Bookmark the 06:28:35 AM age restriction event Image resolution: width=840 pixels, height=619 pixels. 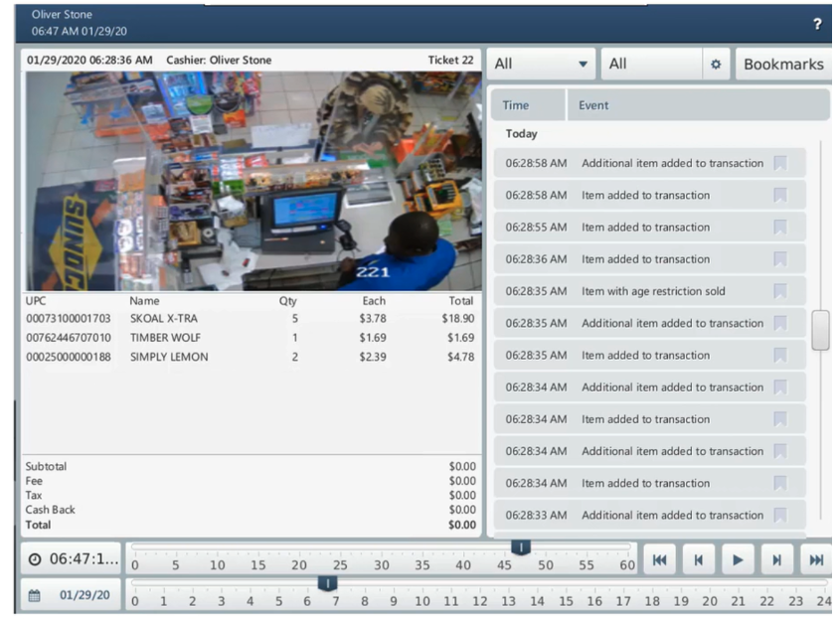(x=780, y=290)
